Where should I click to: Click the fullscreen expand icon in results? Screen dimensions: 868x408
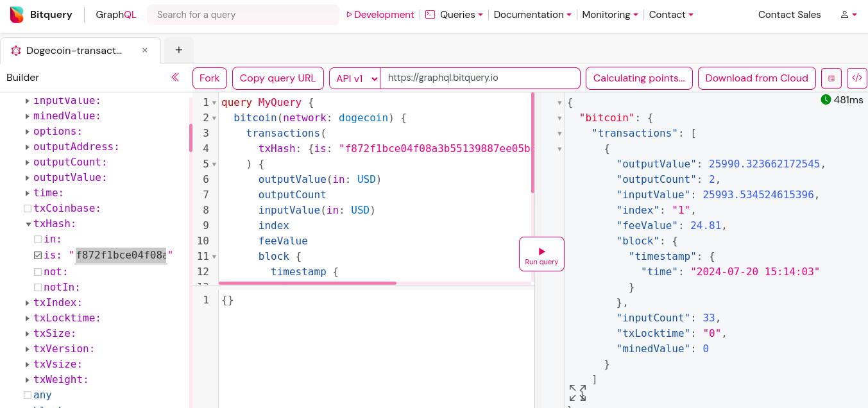[577, 393]
